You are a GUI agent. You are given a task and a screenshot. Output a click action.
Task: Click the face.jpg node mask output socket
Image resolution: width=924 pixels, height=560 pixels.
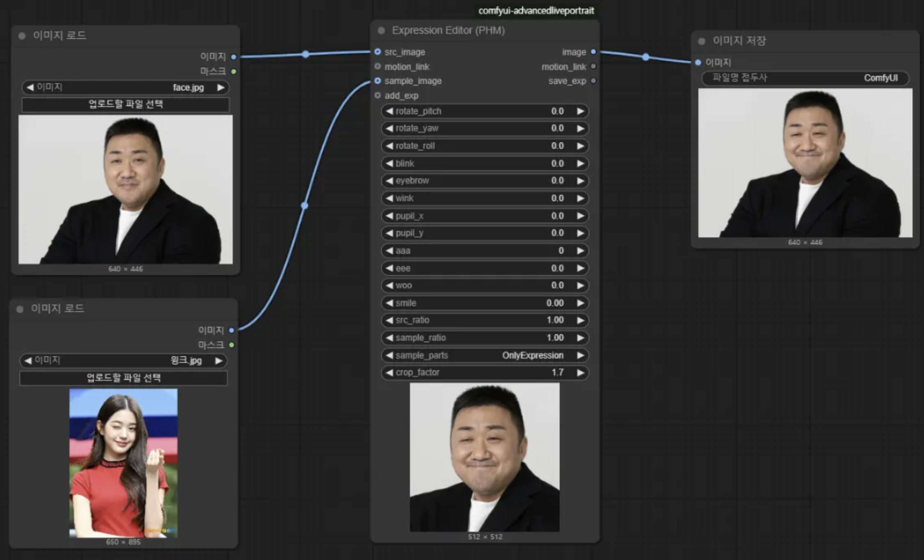[233, 71]
